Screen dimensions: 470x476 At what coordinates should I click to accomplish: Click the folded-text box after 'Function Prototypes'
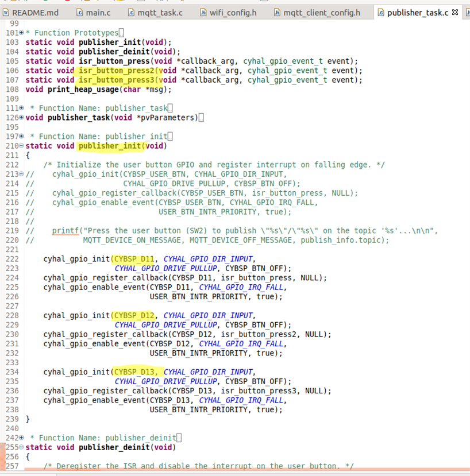pos(121,33)
